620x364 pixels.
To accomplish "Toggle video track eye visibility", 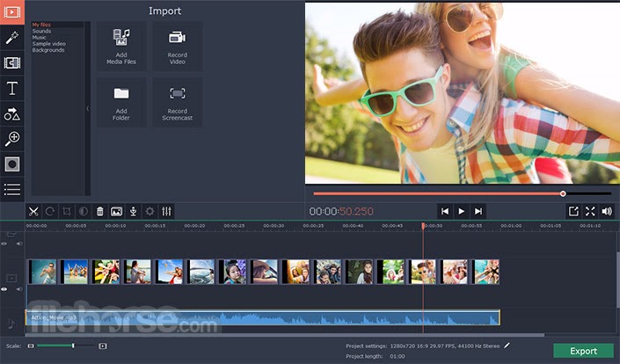I will coord(4,289).
